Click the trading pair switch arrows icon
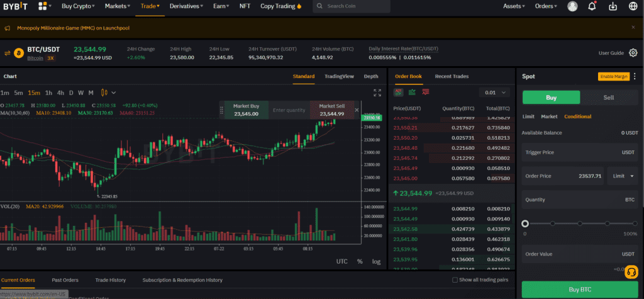This screenshot has width=644, height=299. (7, 53)
